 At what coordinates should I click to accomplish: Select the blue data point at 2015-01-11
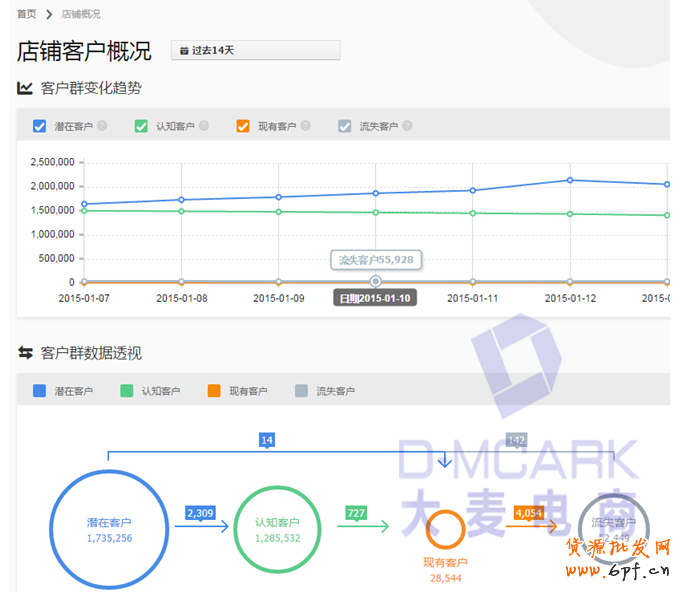click(x=473, y=190)
